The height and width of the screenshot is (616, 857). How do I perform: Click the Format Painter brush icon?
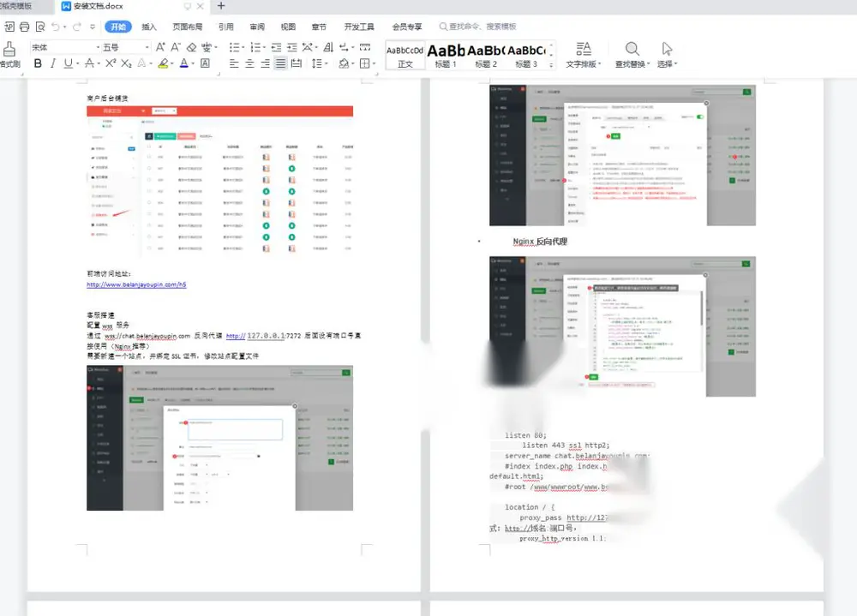pos(9,49)
